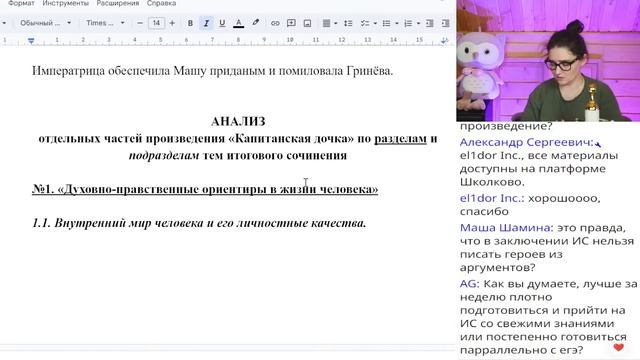This screenshot has width=640, height=360.
Task: Click font size field showing 14
Action: [156, 23]
